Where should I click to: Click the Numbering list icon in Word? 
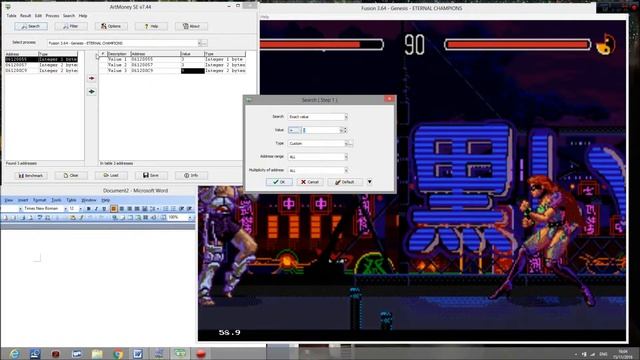click(166, 209)
